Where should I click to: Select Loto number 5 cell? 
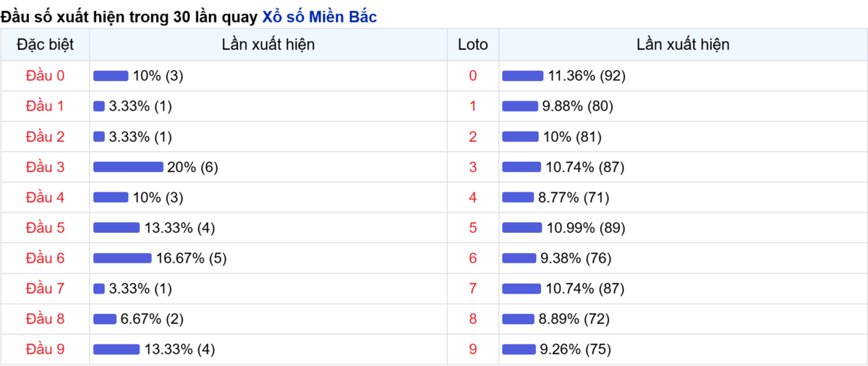pos(473,228)
